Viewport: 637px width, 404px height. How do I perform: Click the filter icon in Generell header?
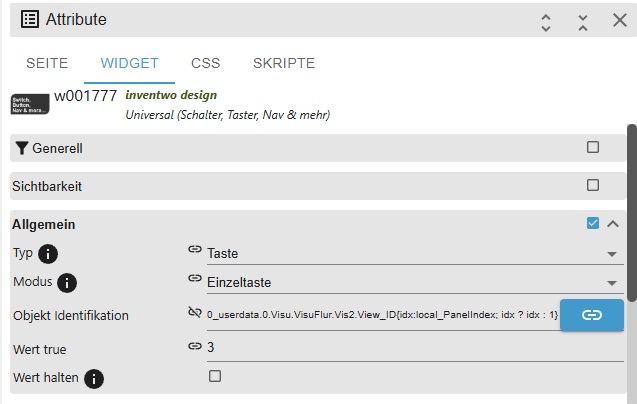click(21, 148)
